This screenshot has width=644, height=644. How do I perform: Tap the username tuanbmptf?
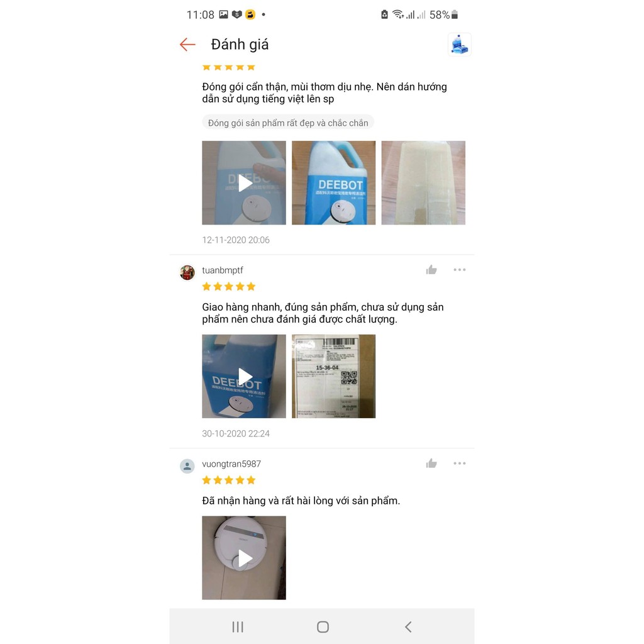pyautogui.click(x=223, y=270)
